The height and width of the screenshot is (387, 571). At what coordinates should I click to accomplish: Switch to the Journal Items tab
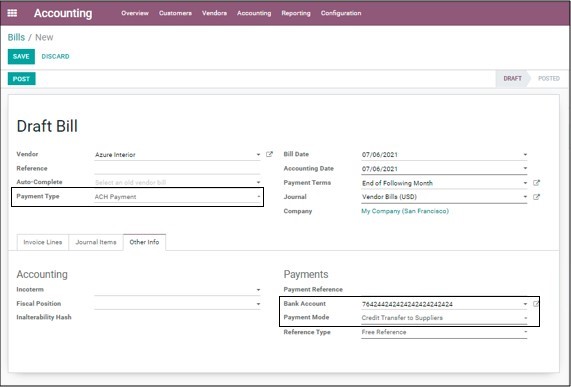click(x=96, y=242)
